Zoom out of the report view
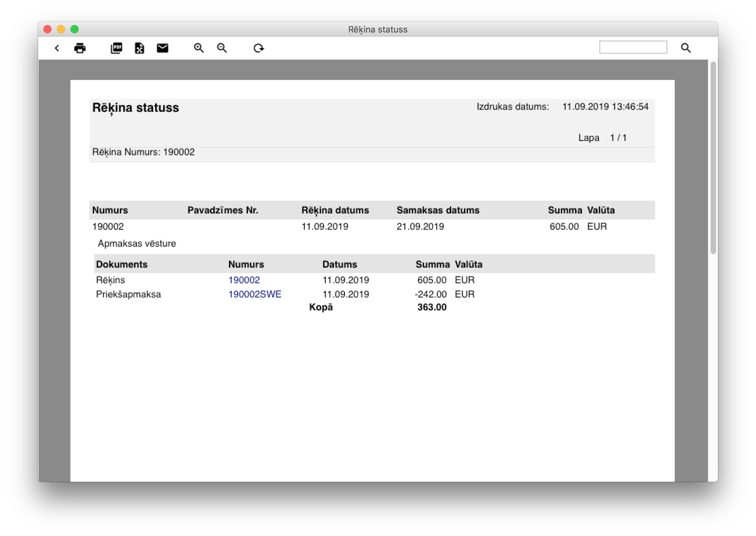This screenshot has height=536, width=756. (x=222, y=48)
